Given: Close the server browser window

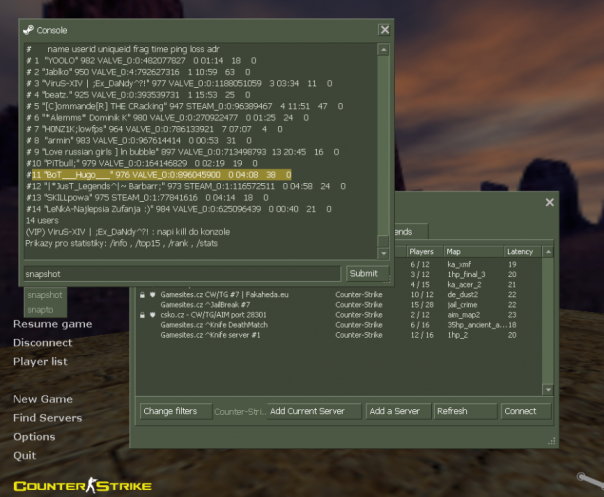Looking at the screenshot, I should point(549,202).
